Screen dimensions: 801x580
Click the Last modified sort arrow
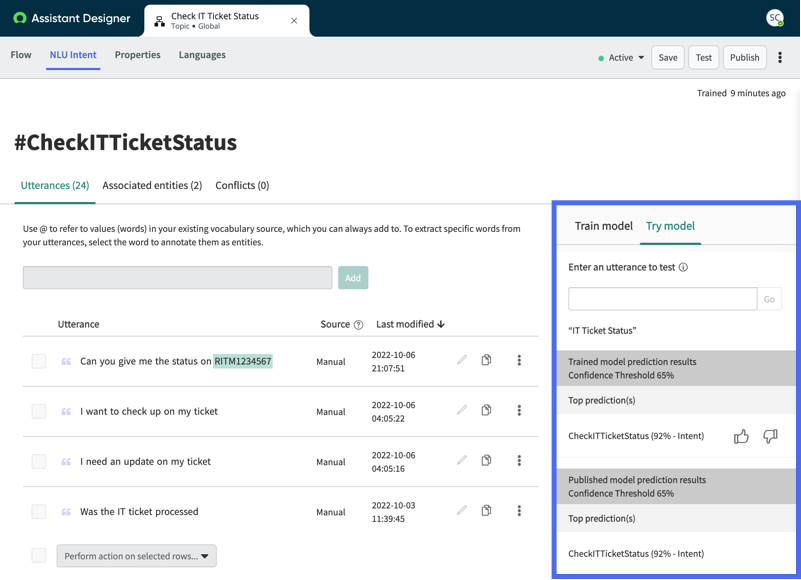(441, 324)
